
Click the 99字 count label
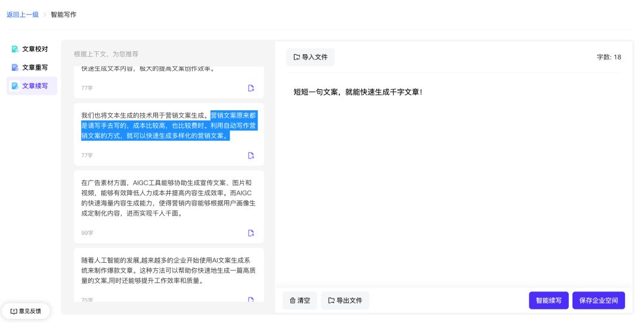(x=87, y=232)
